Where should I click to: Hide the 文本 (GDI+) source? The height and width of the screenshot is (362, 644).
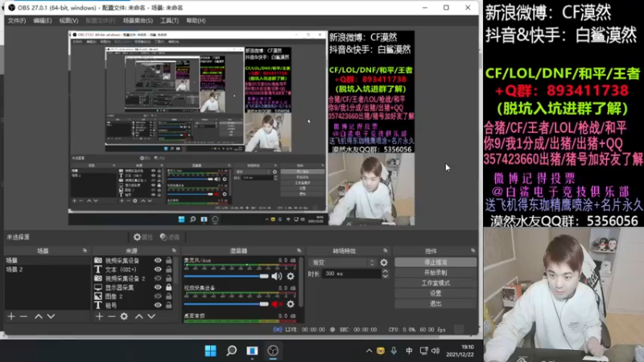(158, 269)
